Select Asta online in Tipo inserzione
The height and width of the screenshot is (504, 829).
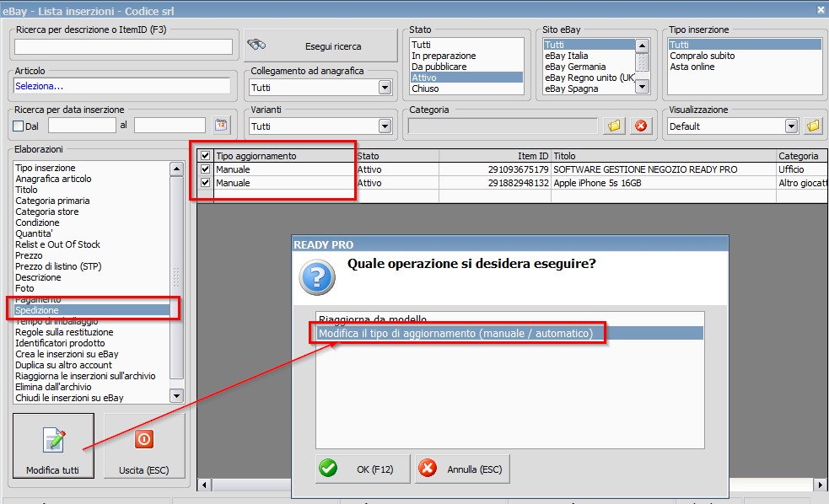coord(745,67)
